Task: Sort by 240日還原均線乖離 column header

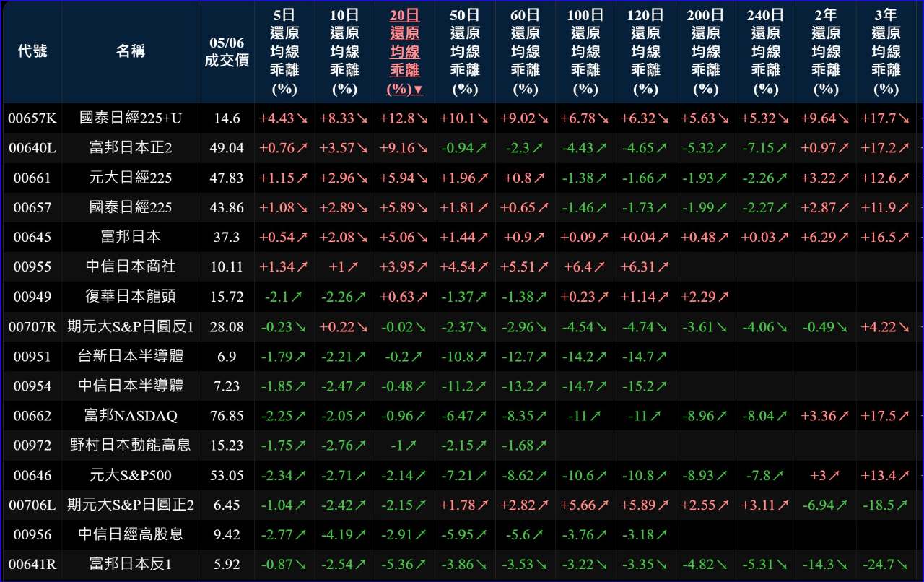Action: tap(766, 52)
